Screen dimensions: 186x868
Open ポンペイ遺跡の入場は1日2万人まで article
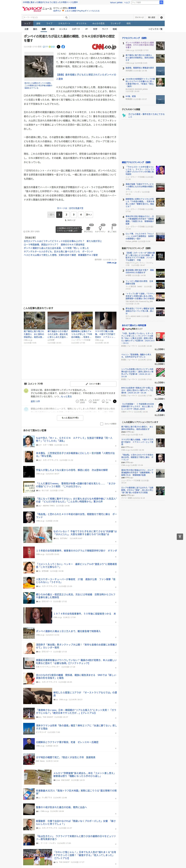click(x=68, y=631)
